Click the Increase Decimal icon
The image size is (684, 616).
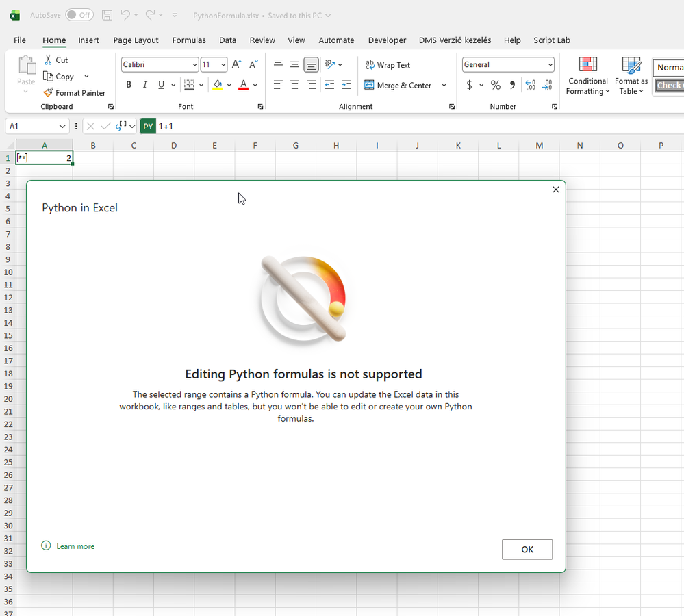531,85
